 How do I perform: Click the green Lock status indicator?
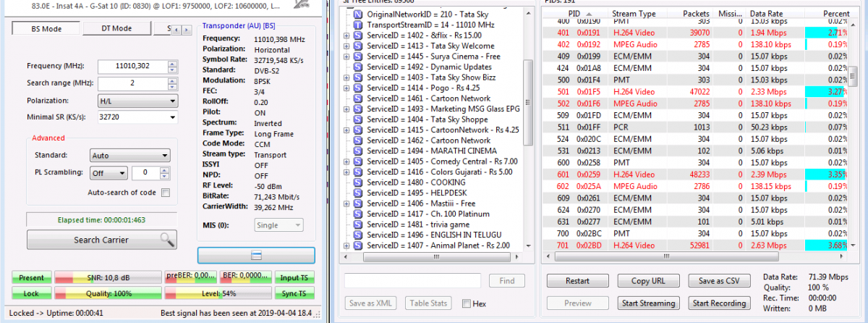point(32,293)
